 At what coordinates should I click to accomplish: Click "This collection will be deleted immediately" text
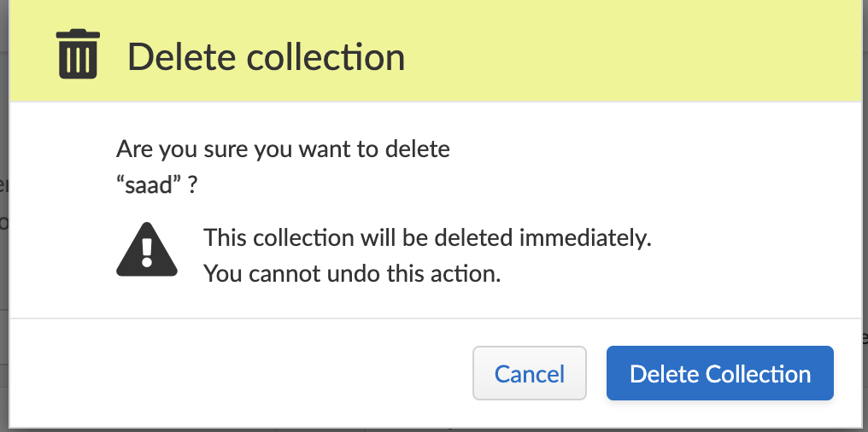tap(427, 237)
